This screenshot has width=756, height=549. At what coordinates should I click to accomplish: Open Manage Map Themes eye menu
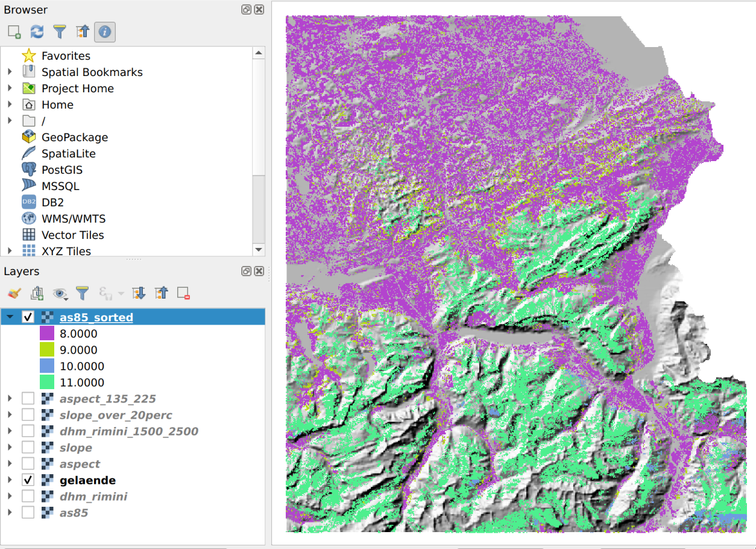coord(60,294)
